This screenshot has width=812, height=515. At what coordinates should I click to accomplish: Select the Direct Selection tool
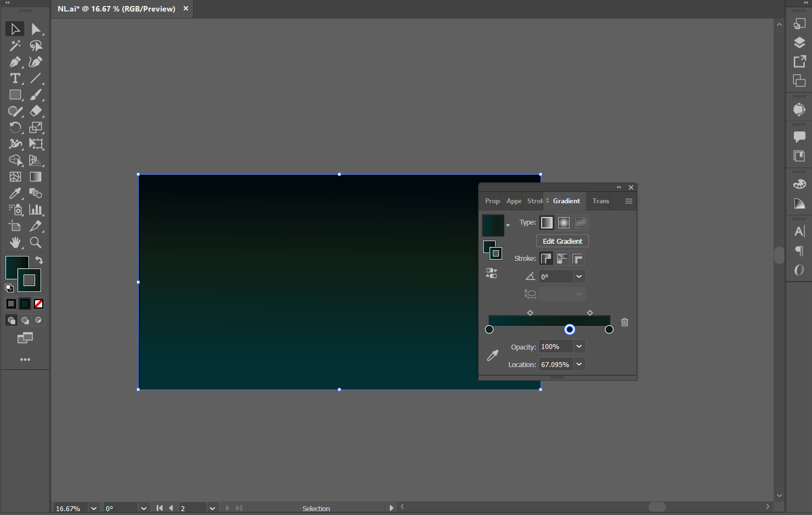[36, 29]
